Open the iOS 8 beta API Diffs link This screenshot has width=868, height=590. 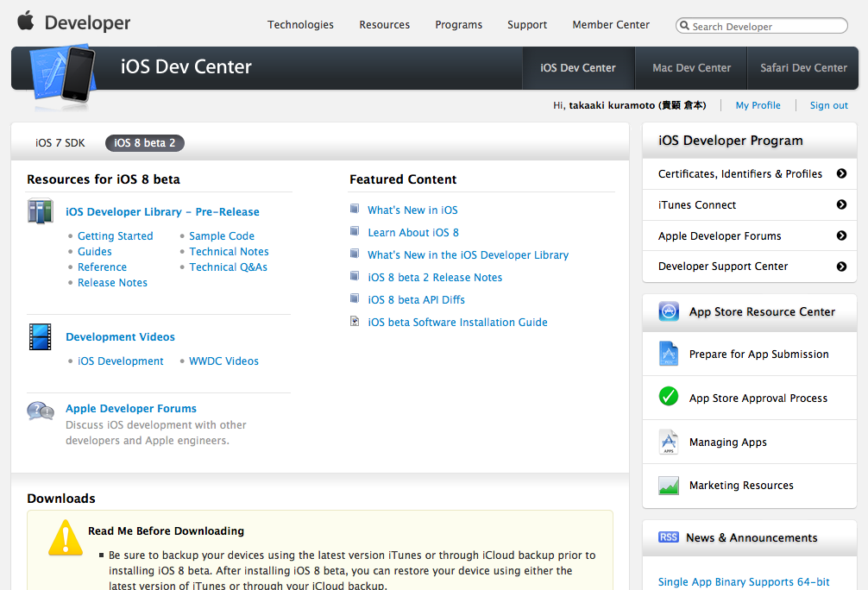click(416, 299)
